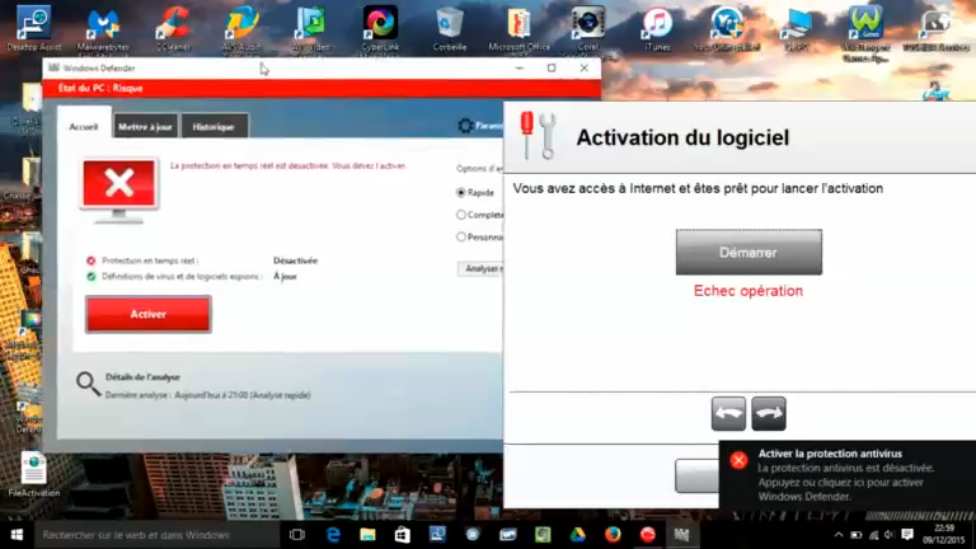Click the Protection en temps réel status row
This screenshot has width=976, height=549.
tap(202, 261)
